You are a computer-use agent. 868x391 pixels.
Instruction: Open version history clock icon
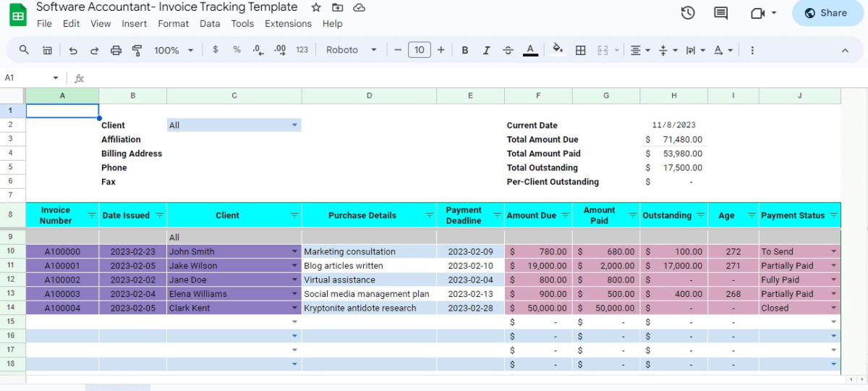tap(688, 13)
